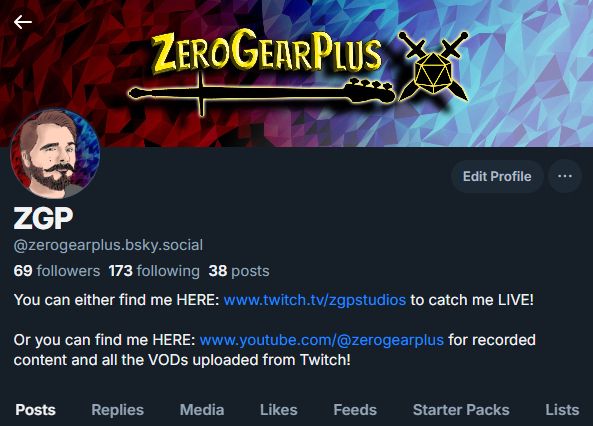Click the sword-guitar graphic in banner
The width and height of the screenshot is (593, 426).
262,94
